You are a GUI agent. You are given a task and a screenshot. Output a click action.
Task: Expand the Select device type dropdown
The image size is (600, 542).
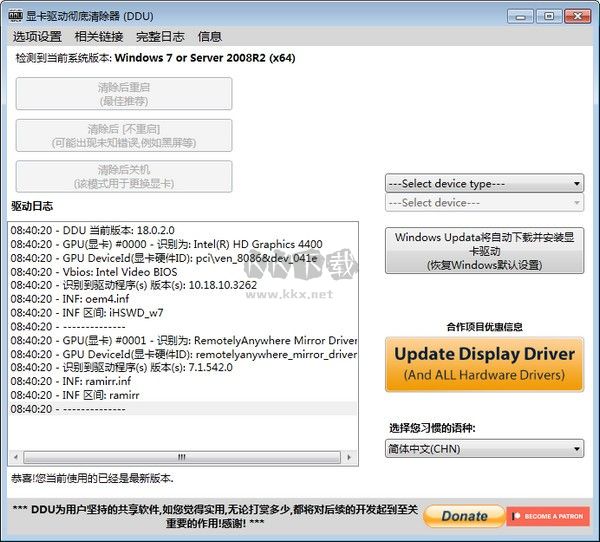pos(484,184)
